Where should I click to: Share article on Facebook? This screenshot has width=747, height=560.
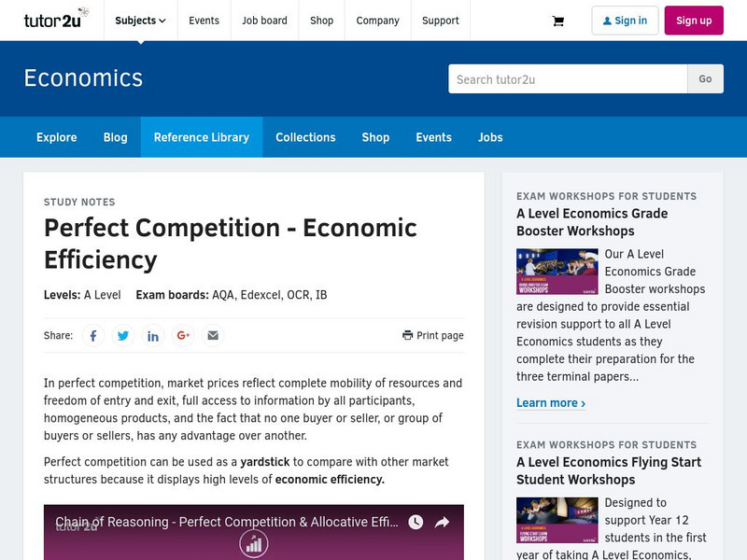click(x=93, y=335)
